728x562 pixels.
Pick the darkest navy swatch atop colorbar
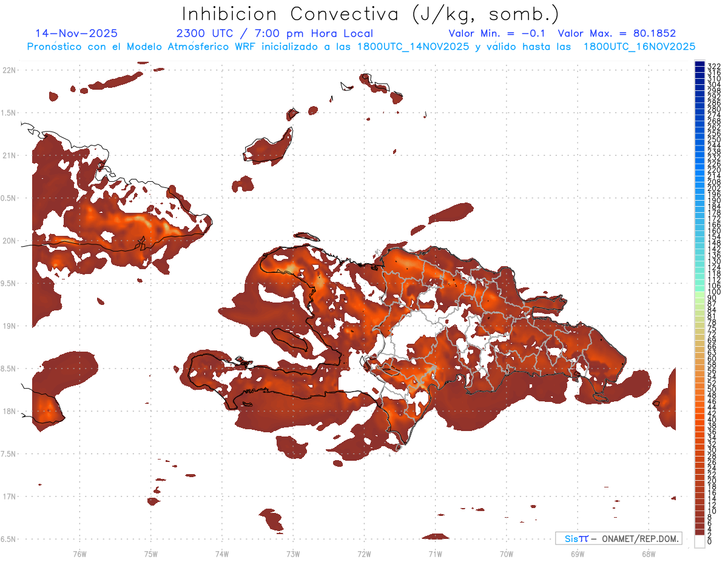(699, 64)
